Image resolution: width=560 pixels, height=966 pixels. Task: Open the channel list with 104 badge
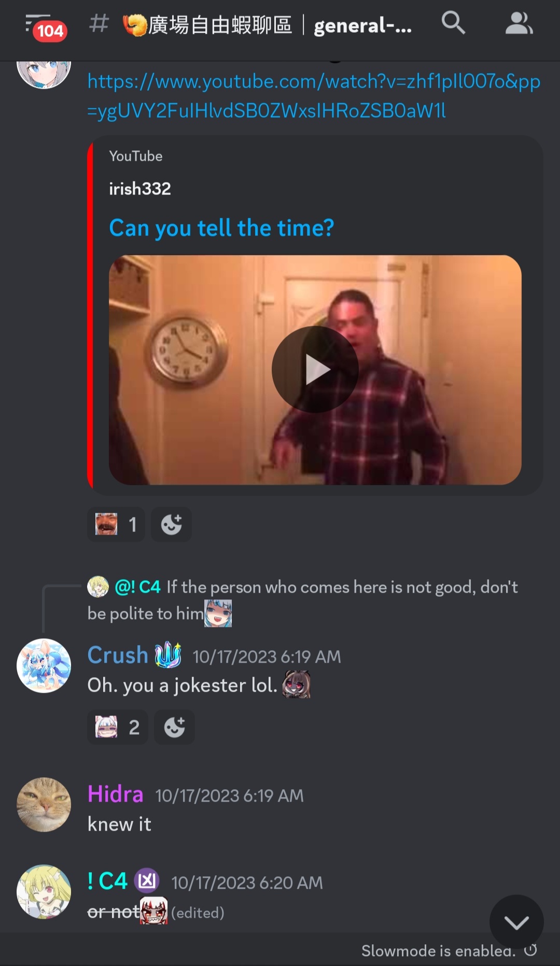(x=46, y=27)
